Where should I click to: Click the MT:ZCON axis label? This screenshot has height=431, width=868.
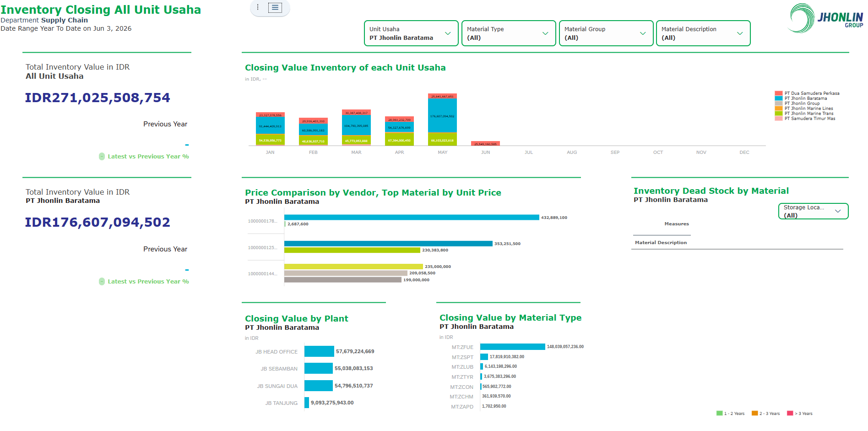(x=461, y=387)
